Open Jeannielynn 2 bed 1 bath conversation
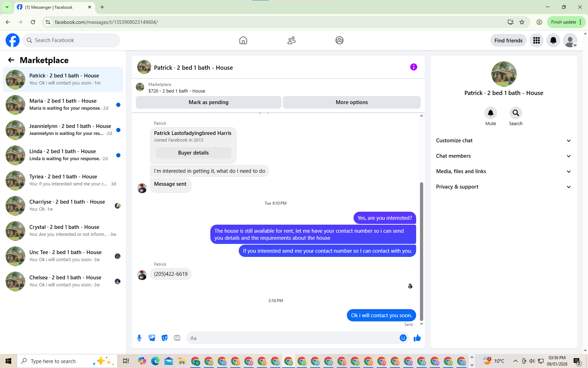This screenshot has width=588, height=368. (63, 130)
